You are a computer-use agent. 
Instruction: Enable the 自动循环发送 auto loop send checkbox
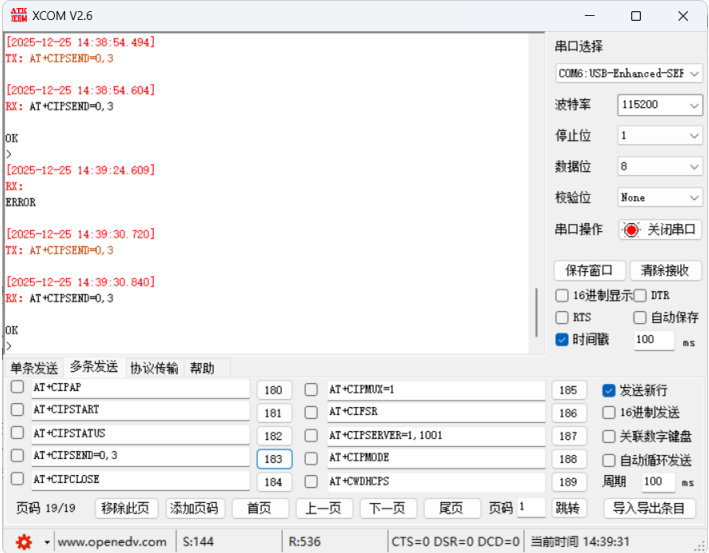point(609,460)
